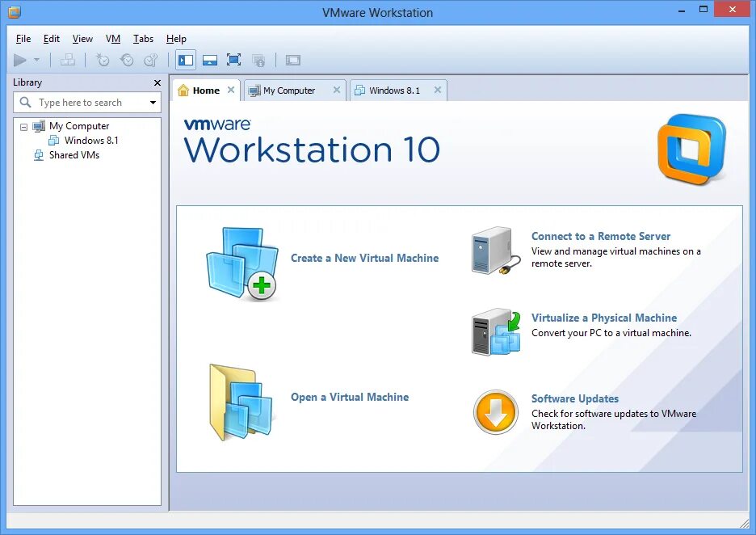Image resolution: width=756 pixels, height=535 pixels.
Task: Select Windows 8.1 in the library tree
Action: coord(91,141)
